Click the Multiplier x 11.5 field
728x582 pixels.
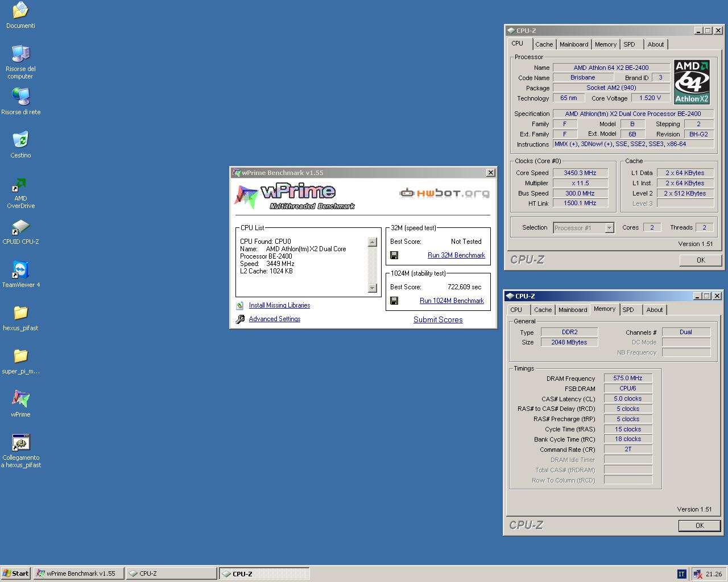[580, 183]
